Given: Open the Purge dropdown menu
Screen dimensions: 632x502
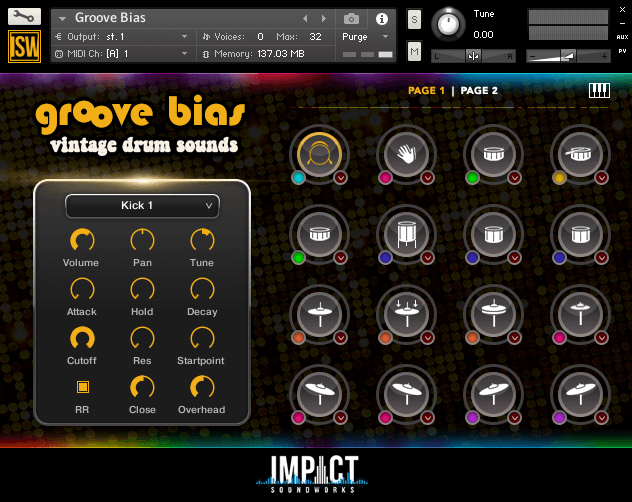Looking at the screenshot, I should [x=366, y=37].
